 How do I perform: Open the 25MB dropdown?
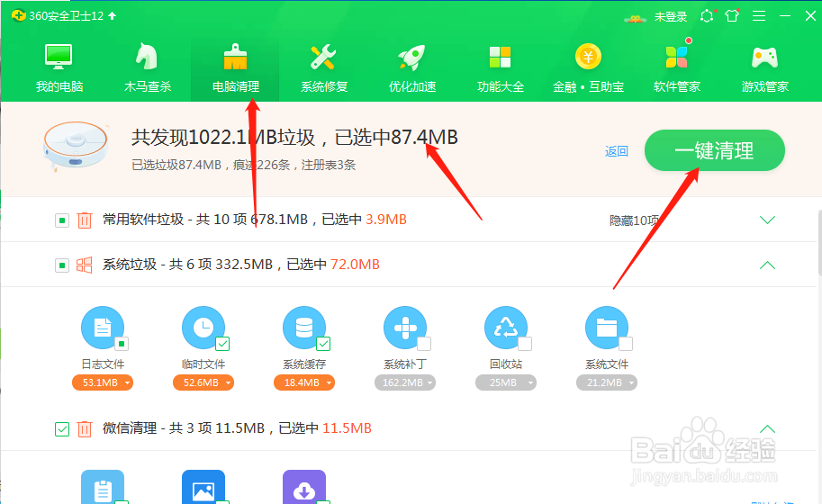click(x=505, y=383)
